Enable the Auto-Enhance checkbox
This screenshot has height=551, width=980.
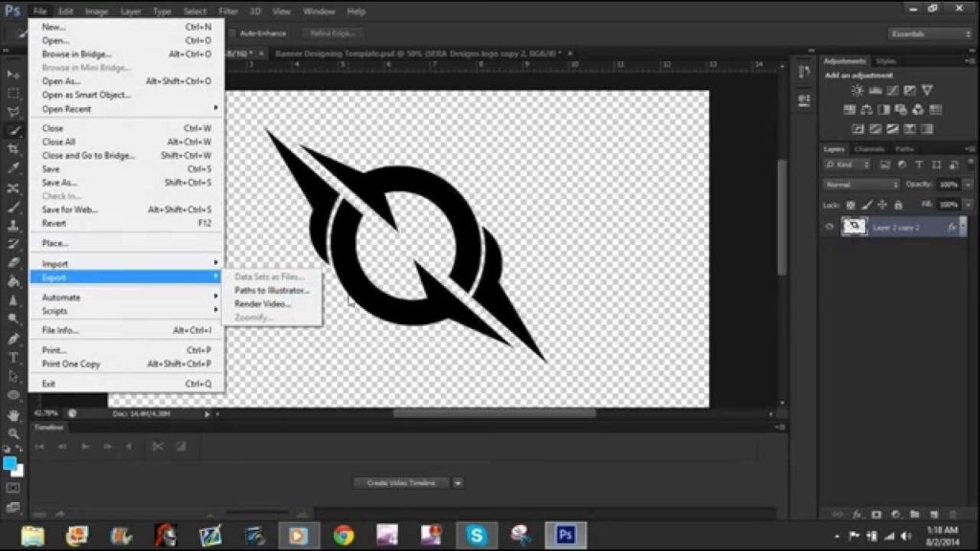(x=233, y=33)
